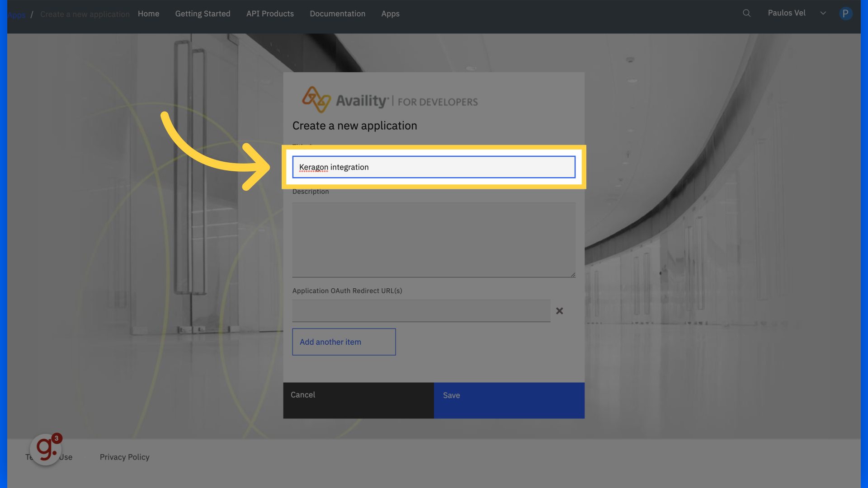This screenshot has height=488, width=868.
Task: Click the OAuth Redirect URL input
Action: (421, 311)
